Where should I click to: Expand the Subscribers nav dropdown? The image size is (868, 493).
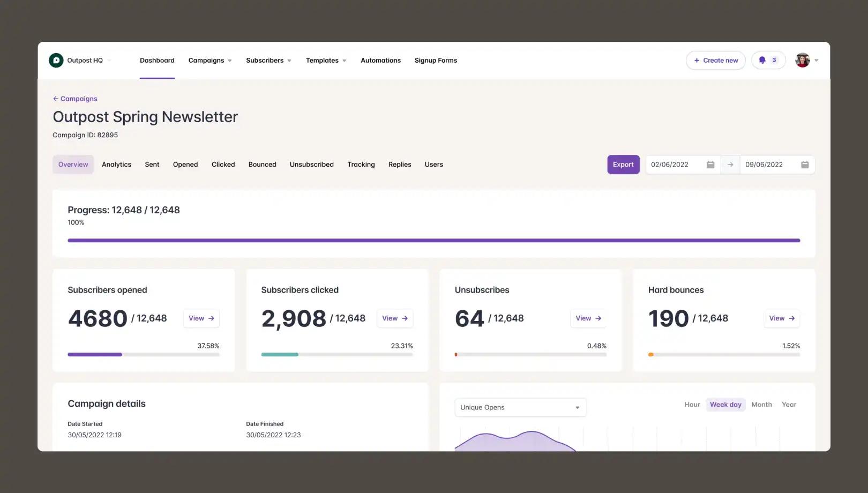(x=289, y=61)
